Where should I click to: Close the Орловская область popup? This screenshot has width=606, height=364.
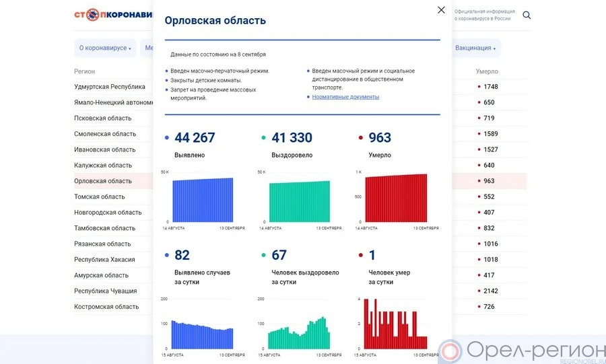pos(441,10)
